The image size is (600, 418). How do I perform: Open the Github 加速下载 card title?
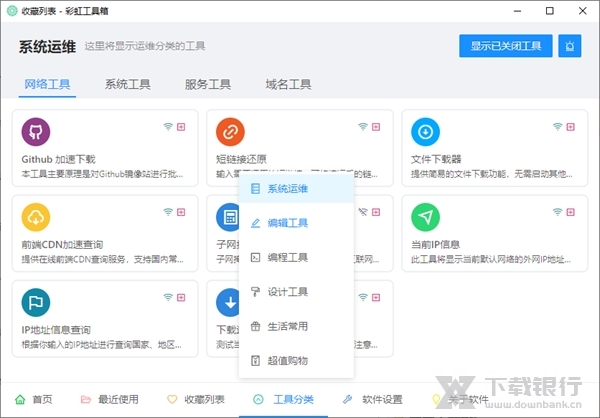point(59,159)
